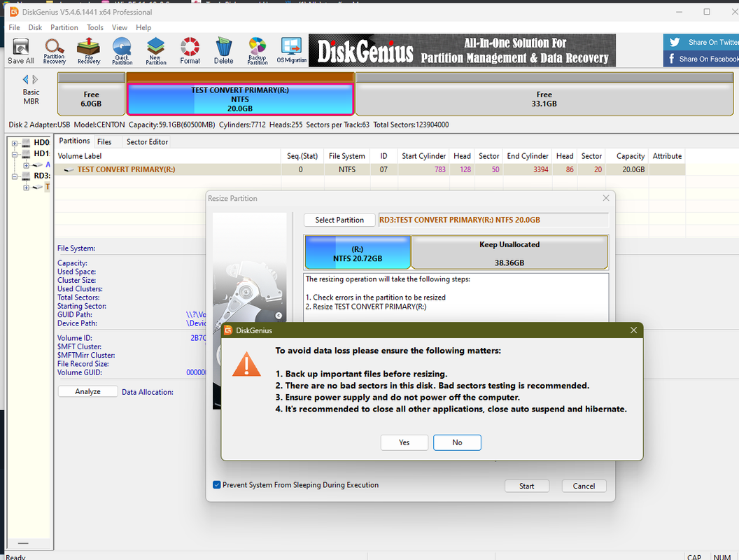Share on Twitter button
The width and height of the screenshot is (739, 560).
[x=701, y=42]
